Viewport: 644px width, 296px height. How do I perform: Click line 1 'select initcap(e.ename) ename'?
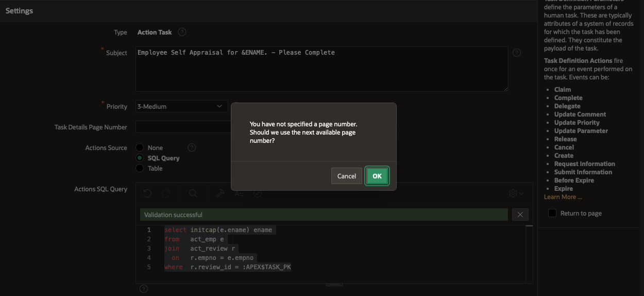tap(218, 230)
